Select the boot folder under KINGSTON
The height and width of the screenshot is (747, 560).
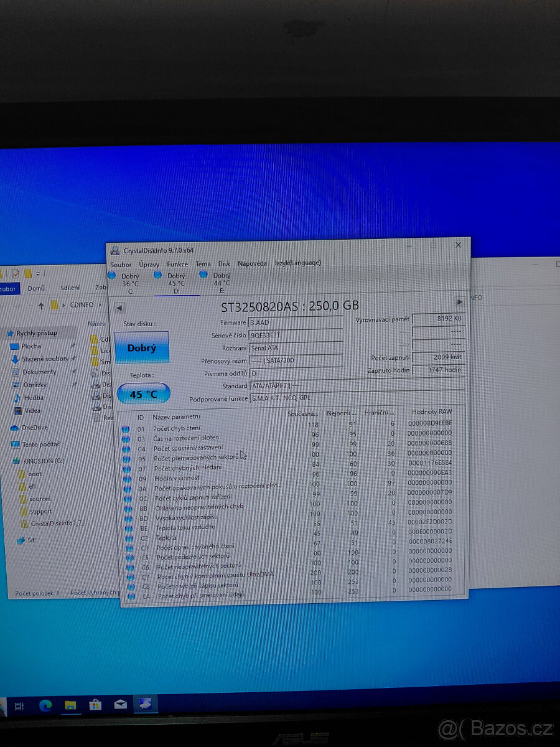click(32, 474)
